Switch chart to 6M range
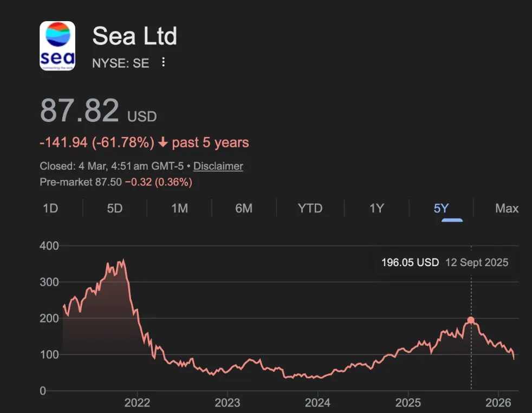Viewport: 532px width, 413px height. (x=244, y=209)
